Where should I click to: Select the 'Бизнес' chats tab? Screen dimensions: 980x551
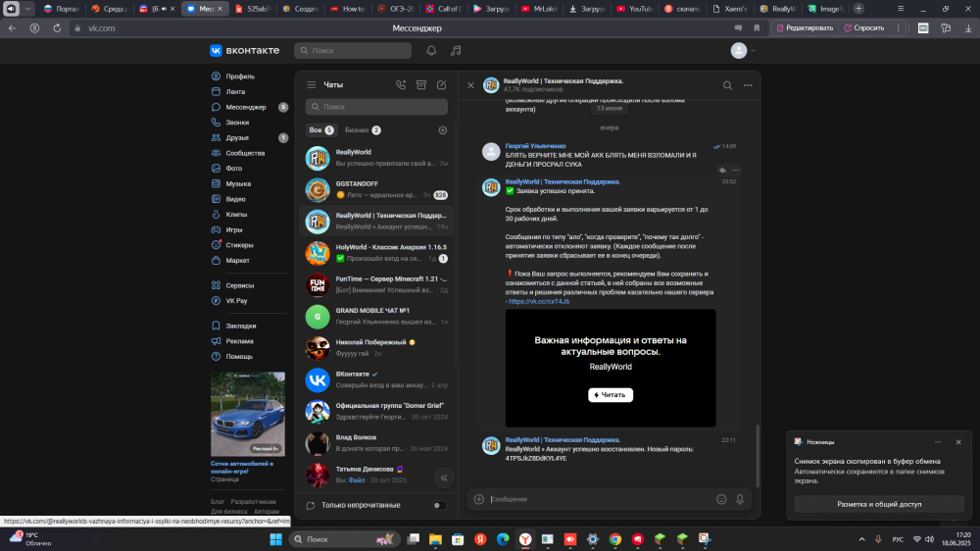tap(363, 130)
